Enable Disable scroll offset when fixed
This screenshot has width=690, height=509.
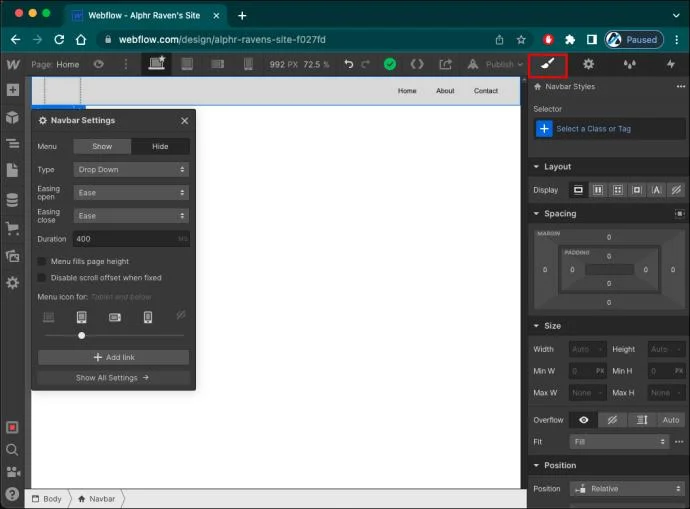[42, 278]
